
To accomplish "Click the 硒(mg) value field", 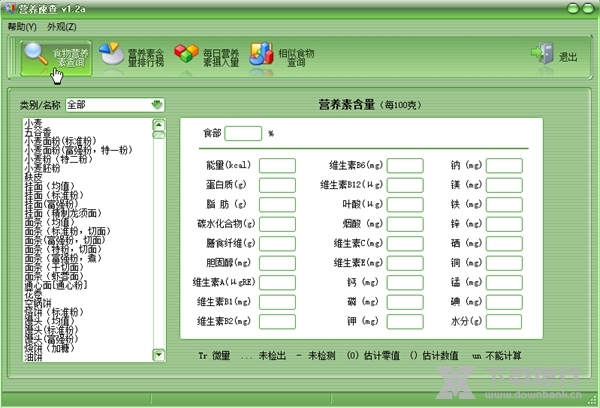I will (x=504, y=244).
